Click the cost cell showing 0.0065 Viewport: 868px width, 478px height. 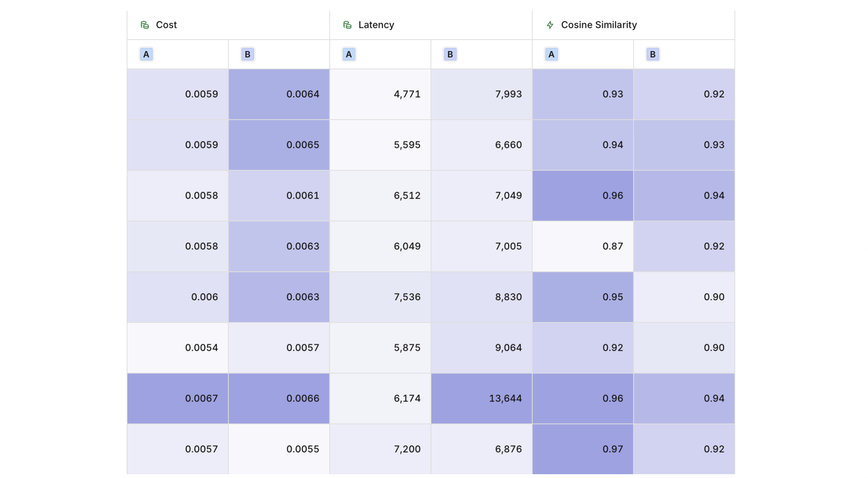279,145
